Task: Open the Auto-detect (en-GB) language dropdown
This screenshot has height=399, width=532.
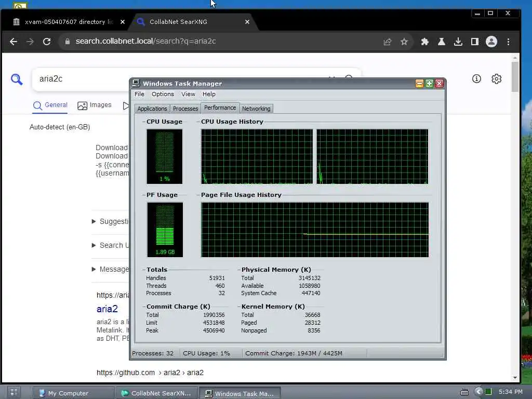Action: pyautogui.click(x=60, y=127)
